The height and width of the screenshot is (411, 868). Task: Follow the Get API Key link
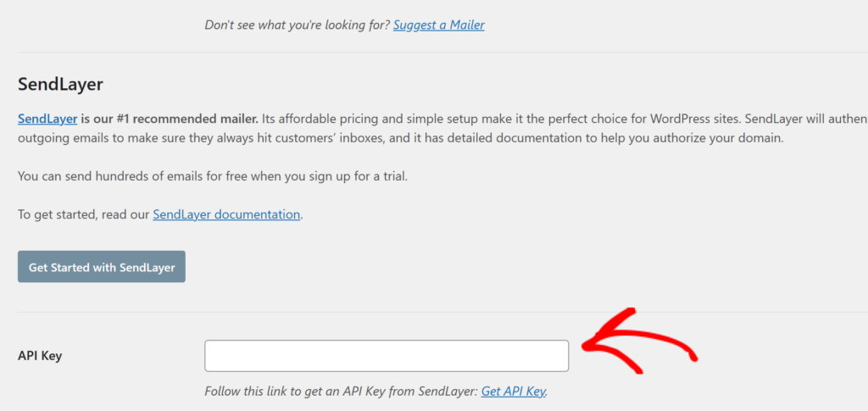pos(513,392)
